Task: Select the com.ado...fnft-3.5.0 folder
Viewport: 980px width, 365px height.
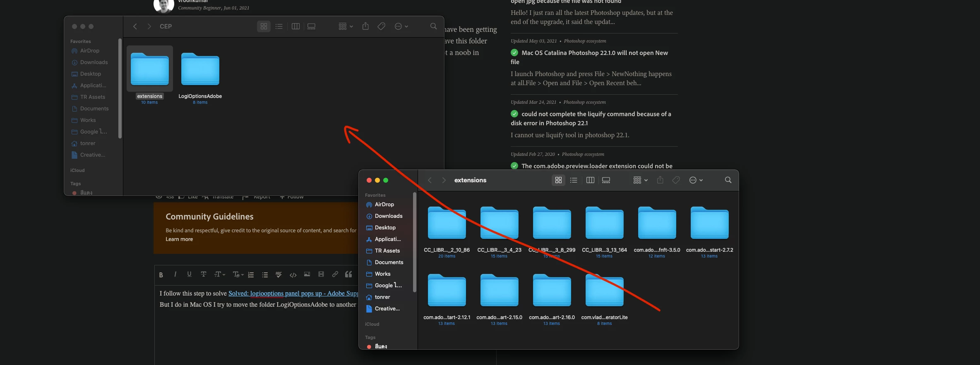Action: pos(657,232)
